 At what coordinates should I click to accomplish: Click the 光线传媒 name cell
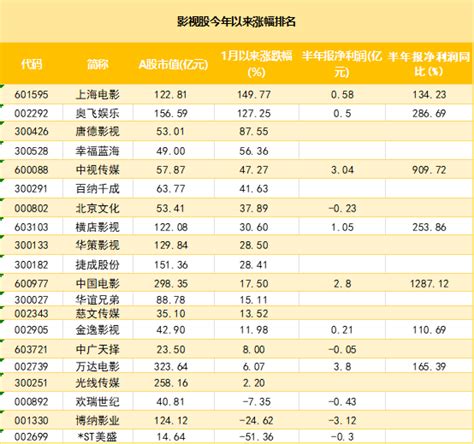(97, 383)
